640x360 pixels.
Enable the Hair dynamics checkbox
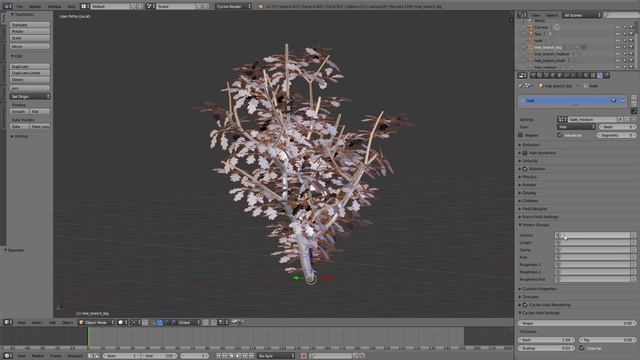pos(525,153)
